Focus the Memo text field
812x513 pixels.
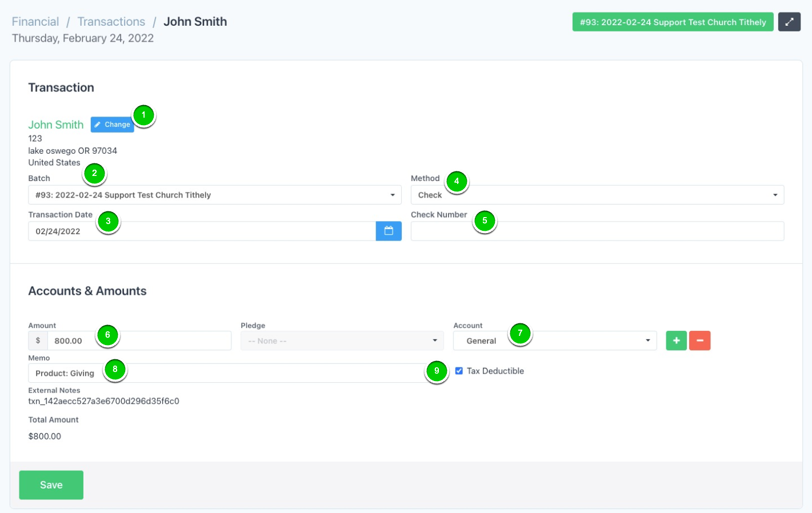coord(257,374)
